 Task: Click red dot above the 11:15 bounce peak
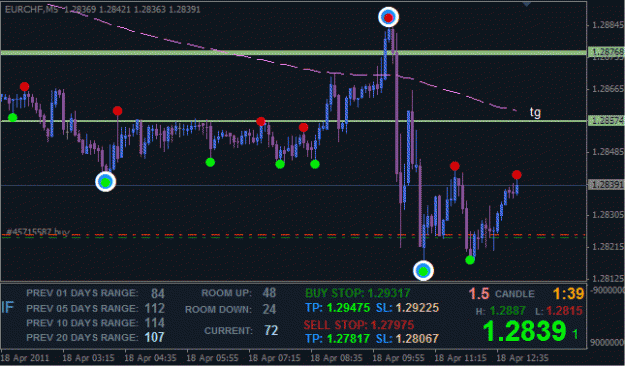pyautogui.click(x=454, y=166)
